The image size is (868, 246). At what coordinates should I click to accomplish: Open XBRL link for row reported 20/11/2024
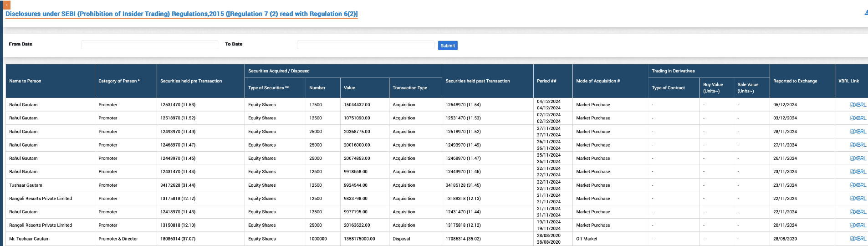click(x=858, y=225)
